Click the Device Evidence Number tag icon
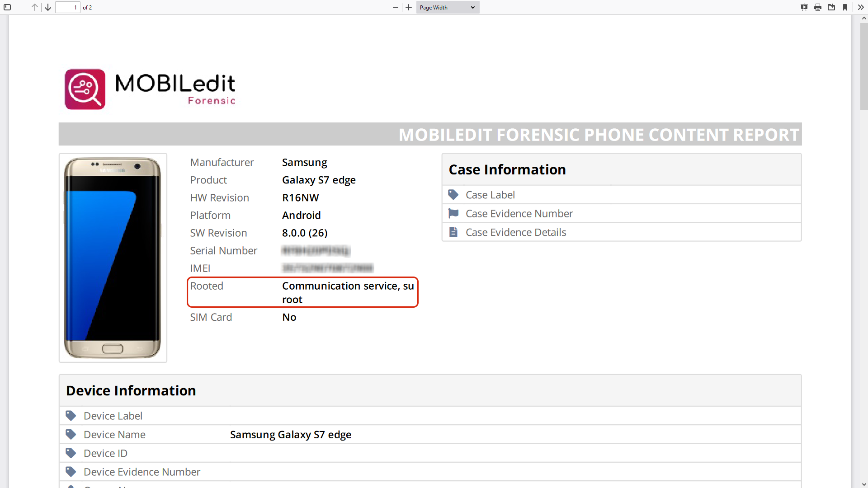868x488 pixels. (71, 471)
